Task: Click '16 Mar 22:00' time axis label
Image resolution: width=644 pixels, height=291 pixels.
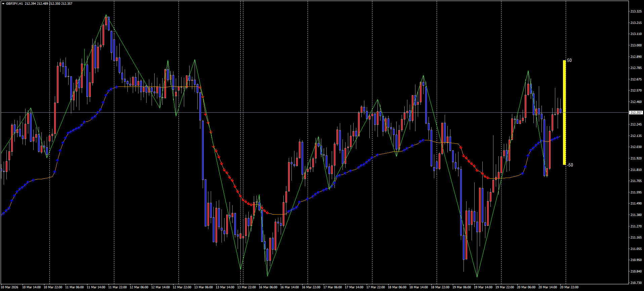Action: click(311, 287)
